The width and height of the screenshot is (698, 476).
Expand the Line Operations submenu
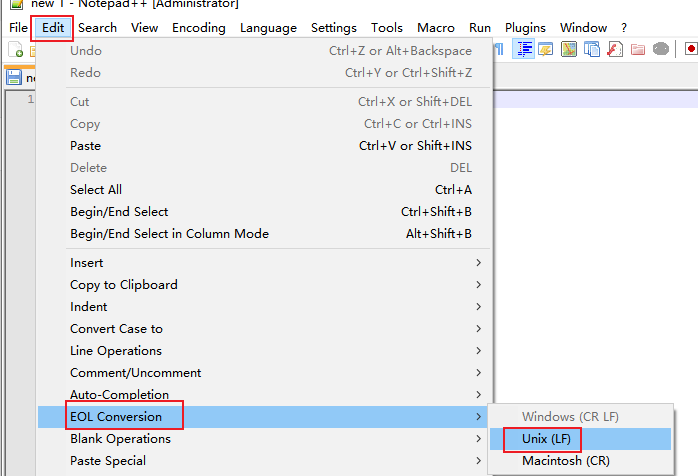point(265,351)
